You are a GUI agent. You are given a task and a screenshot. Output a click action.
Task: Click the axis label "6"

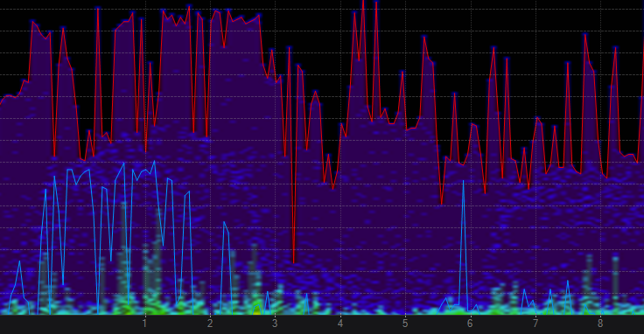click(470, 324)
